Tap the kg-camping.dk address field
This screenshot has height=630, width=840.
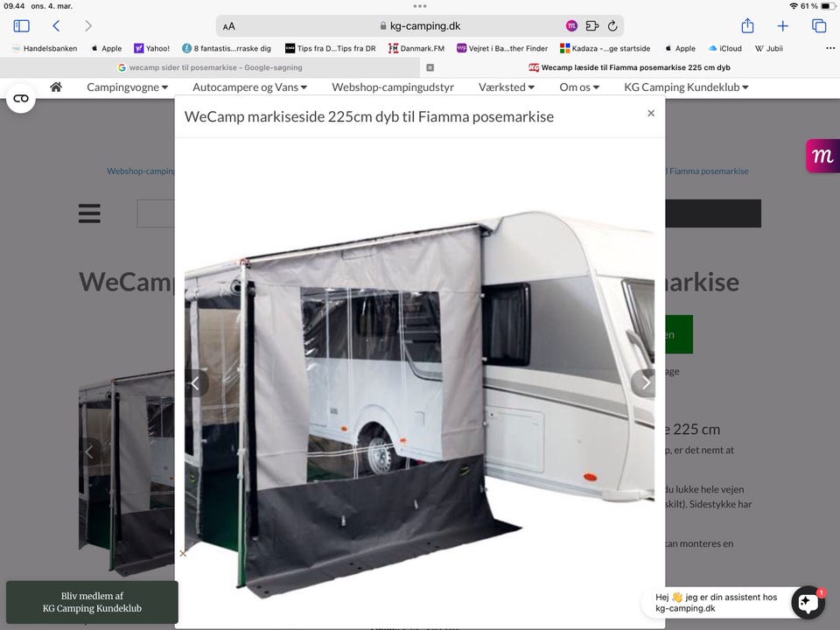click(x=420, y=26)
